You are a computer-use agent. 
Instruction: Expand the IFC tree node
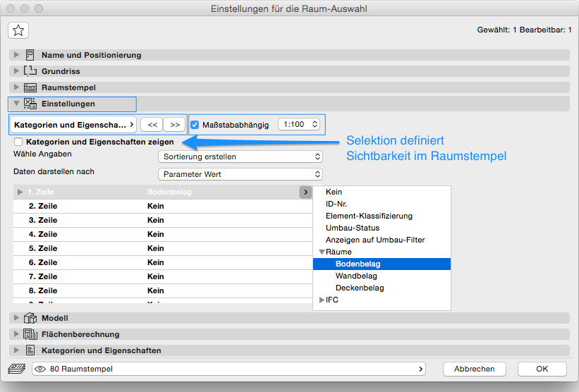(322, 300)
